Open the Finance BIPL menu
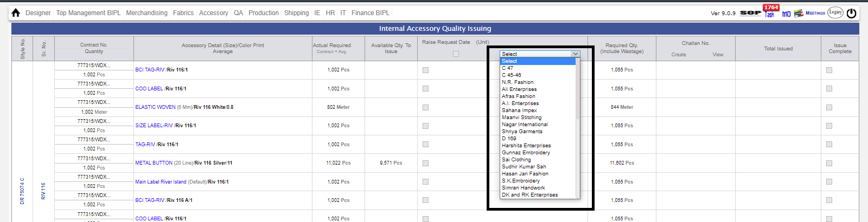The height and width of the screenshot is (222, 868). point(370,13)
